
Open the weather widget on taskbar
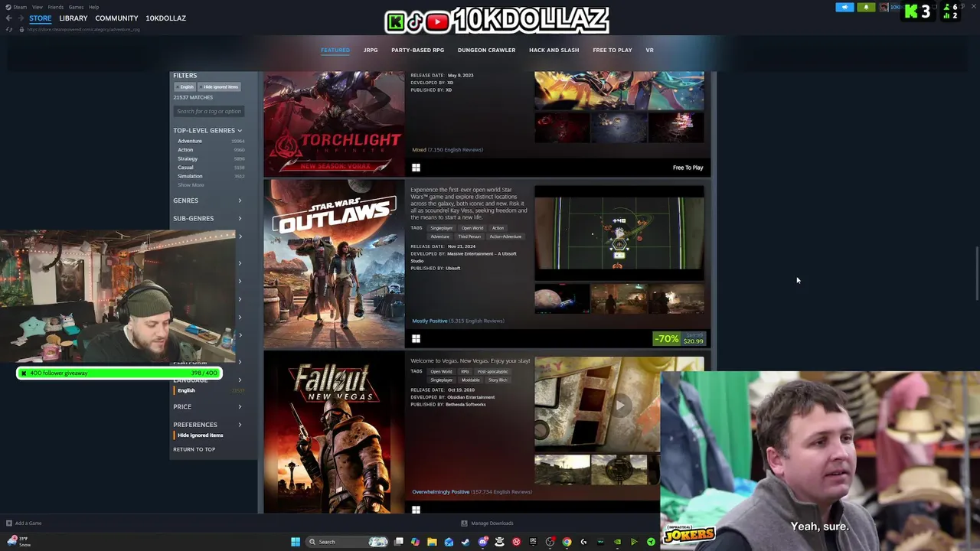18,541
